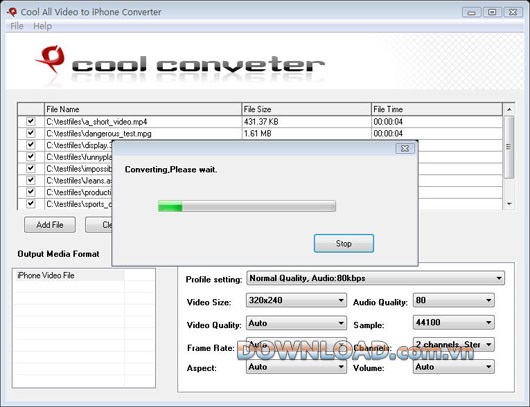This screenshot has height=407, width=530.
Task: Open the Audio Quality dropdown
Action: pyautogui.click(x=454, y=300)
